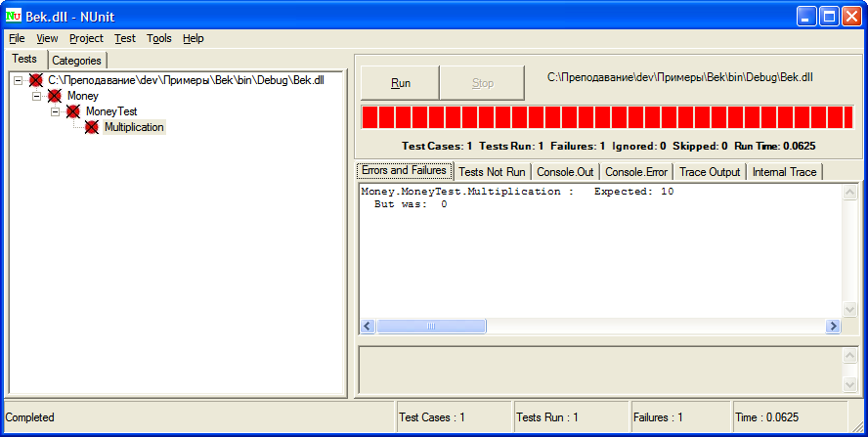Collapse the Bek.dll root tree node
The image size is (868, 437).
pos(19,81)
